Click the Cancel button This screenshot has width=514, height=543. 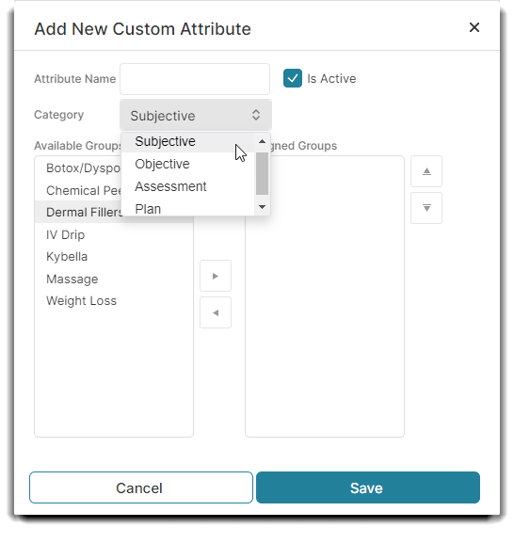coord(141,488)
